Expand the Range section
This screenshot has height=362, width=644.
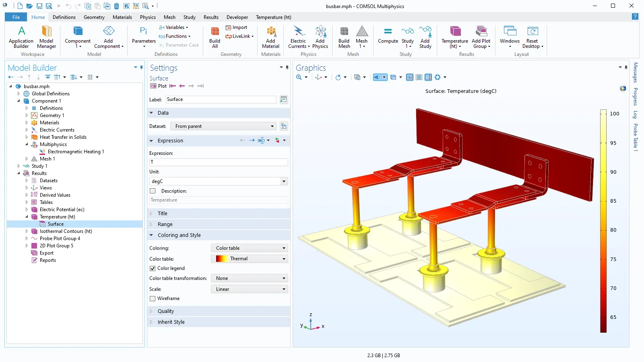(165, 224)
